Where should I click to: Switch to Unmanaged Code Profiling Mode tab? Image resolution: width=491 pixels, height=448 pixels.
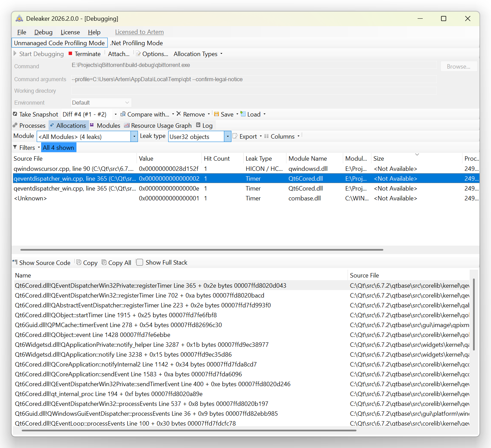(59, 43)
